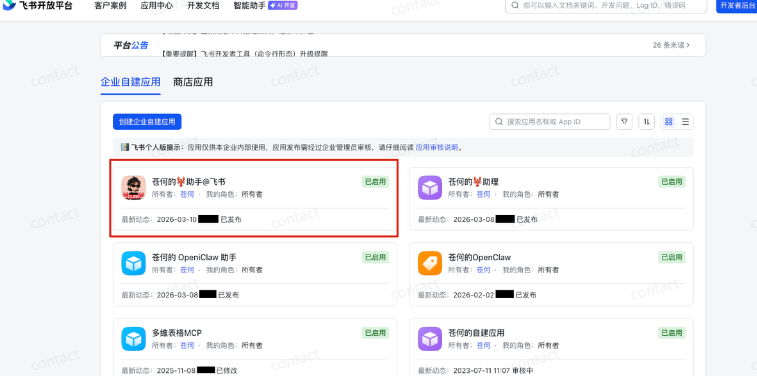Open the 苍何的 OpeniClaw 助手 title

pos(194,257)
